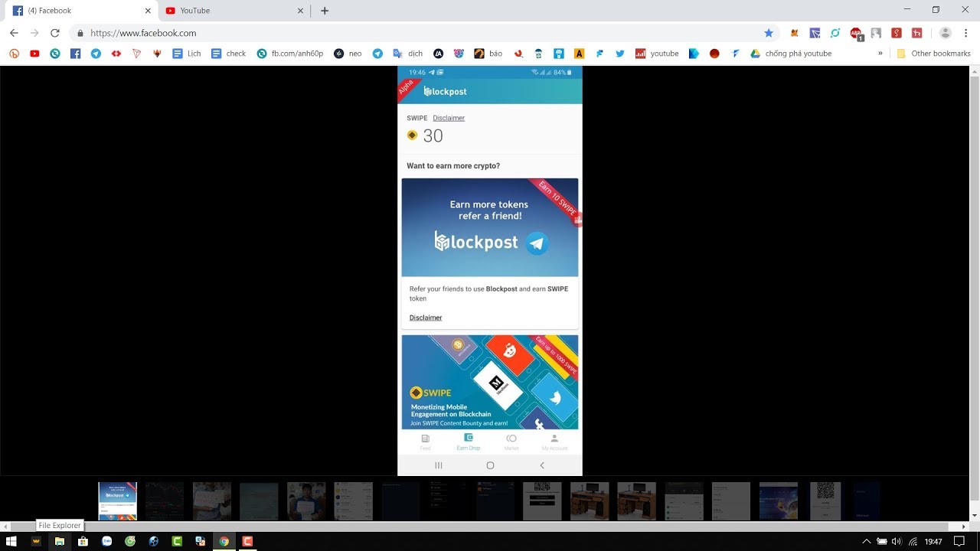This screenshot has height=551, width=980.
Task: Open the Adblock Plus extension icon
Action: coord(856,33)
